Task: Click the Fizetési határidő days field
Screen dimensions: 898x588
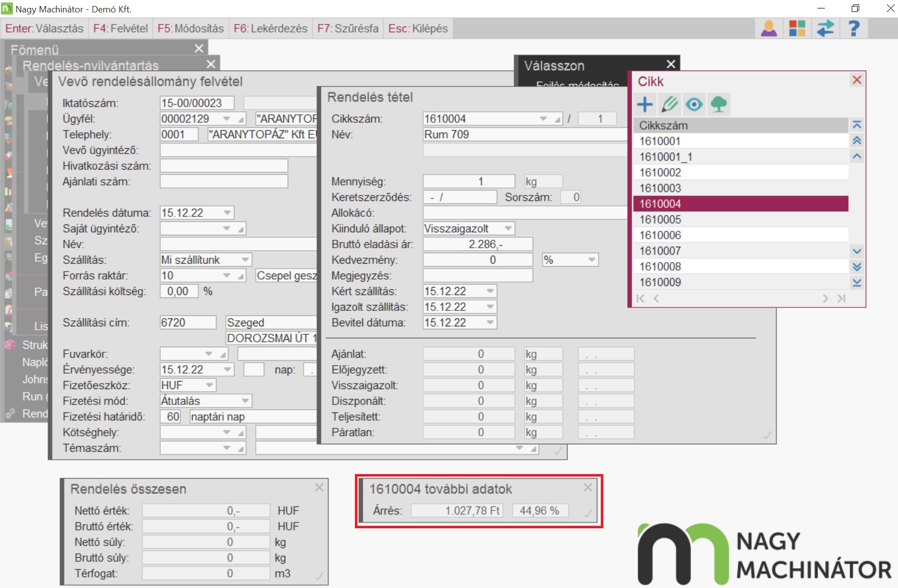Action: pos(171,417)
